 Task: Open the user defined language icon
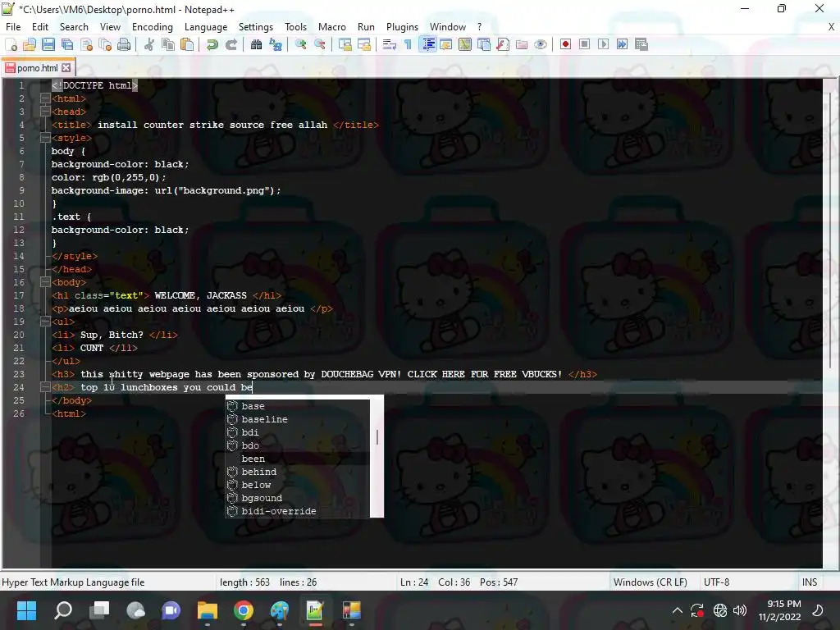click(x=445, y=44)
